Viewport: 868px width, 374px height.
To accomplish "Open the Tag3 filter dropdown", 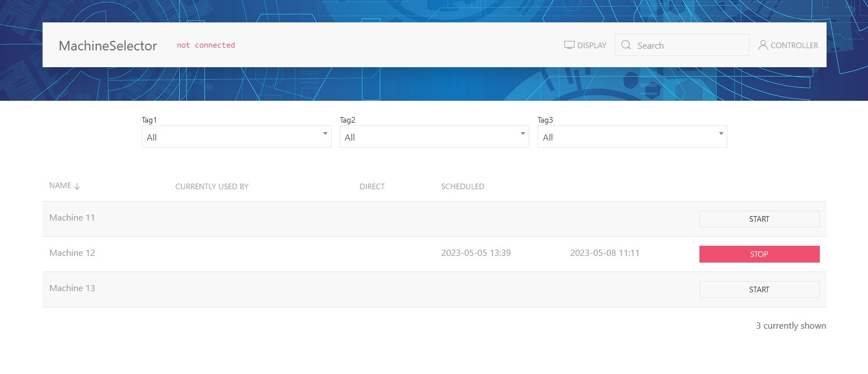I will 632,137.
